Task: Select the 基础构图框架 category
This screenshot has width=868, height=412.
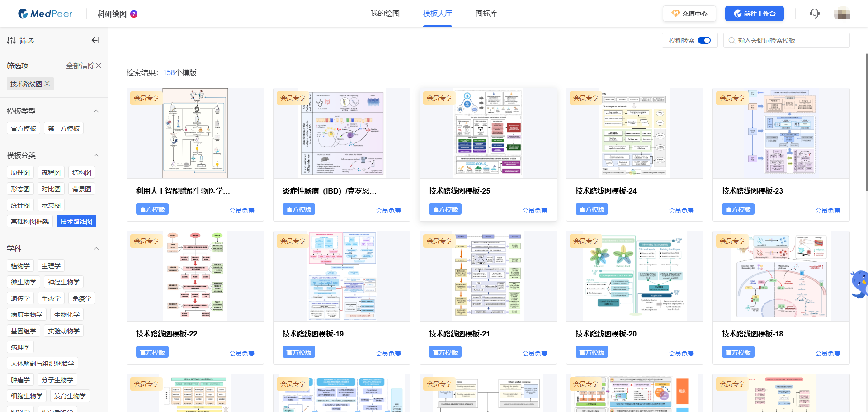Action: tap(30, 222)
